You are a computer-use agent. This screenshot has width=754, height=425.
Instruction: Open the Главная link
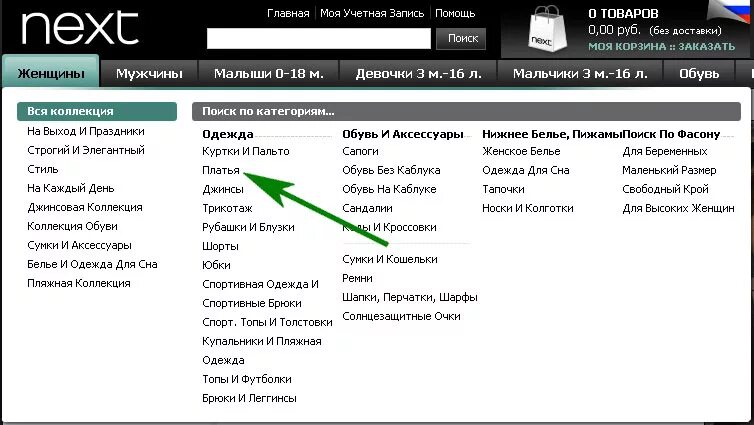point(288,13)
